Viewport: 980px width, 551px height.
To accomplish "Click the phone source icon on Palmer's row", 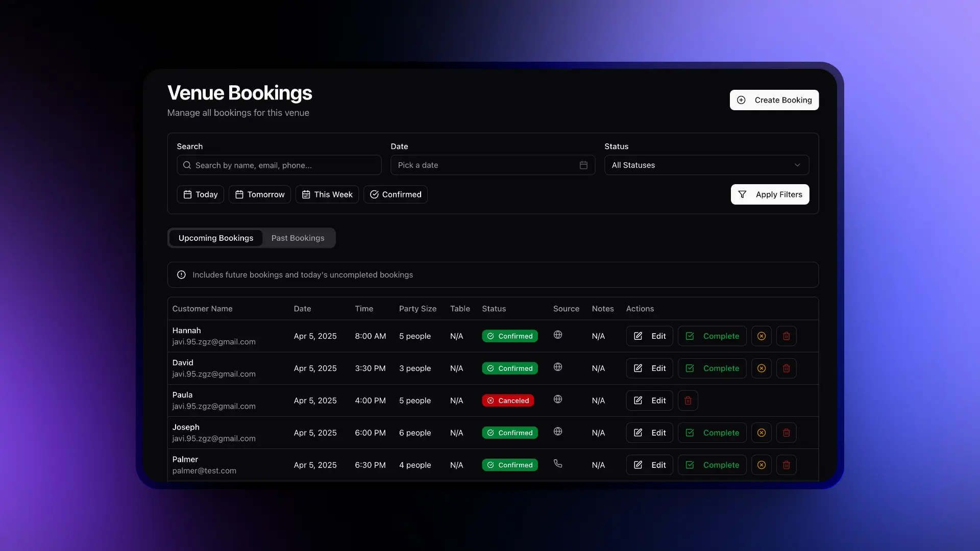I will [558, 464].
